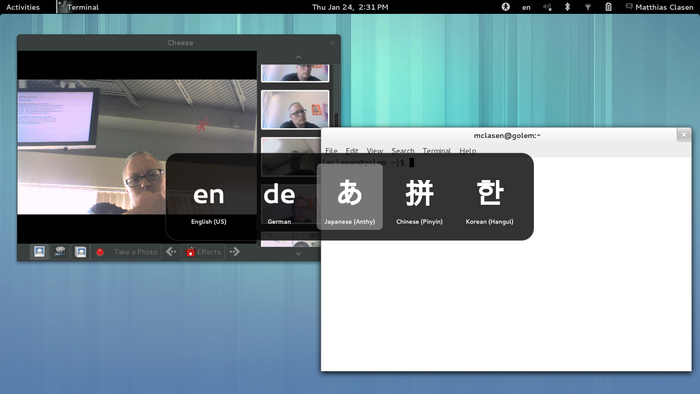Image resolution: width=700 pixels, height=394 pixels.
Task: Switch Cheese to photo mode
Action: pyautogui.click(x=39, y=252)
